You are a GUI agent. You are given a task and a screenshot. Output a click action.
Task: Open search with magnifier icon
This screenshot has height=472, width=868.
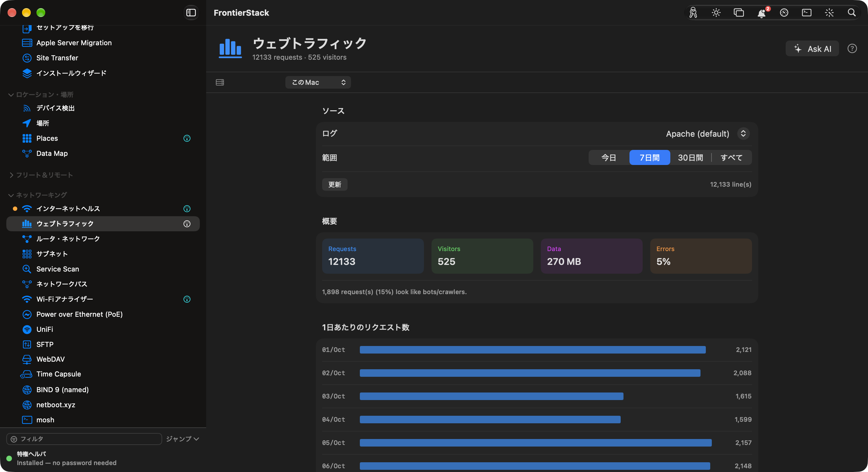click(852, 13)
